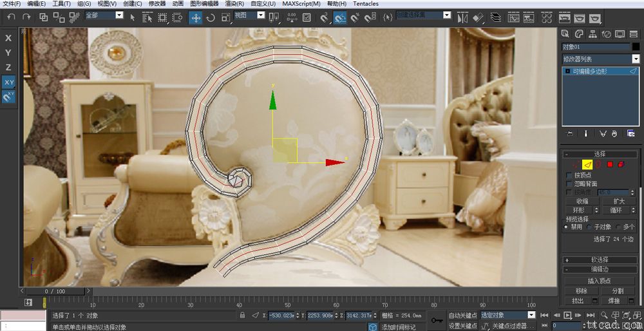Open the Schematic View icon

point(529,17)
